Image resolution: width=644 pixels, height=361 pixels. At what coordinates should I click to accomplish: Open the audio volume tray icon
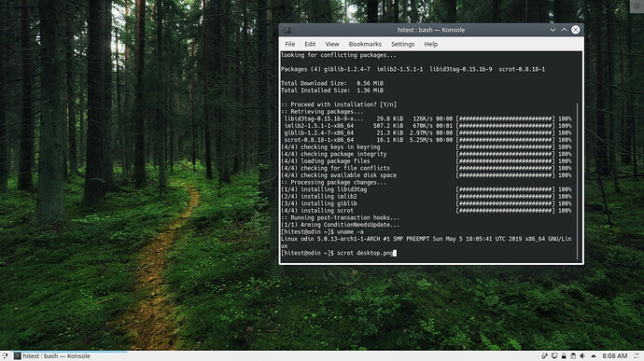[582, 356]
